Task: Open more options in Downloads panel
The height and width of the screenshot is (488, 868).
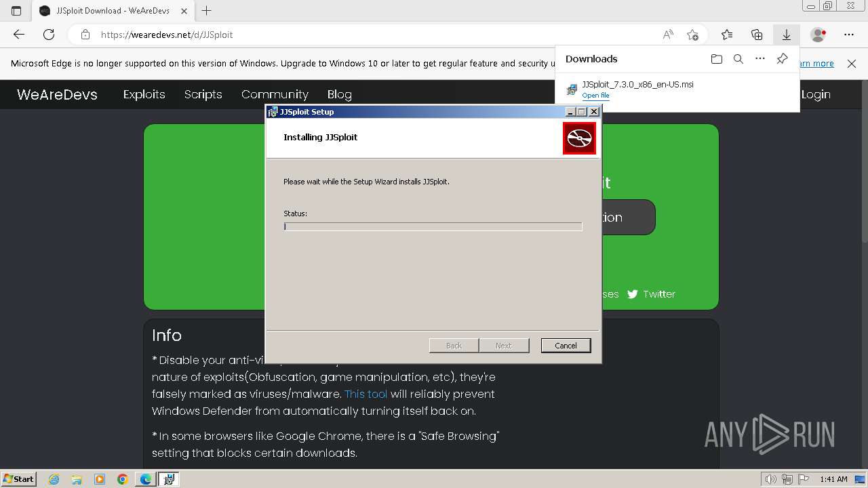Action: click(x=760, y=59)
